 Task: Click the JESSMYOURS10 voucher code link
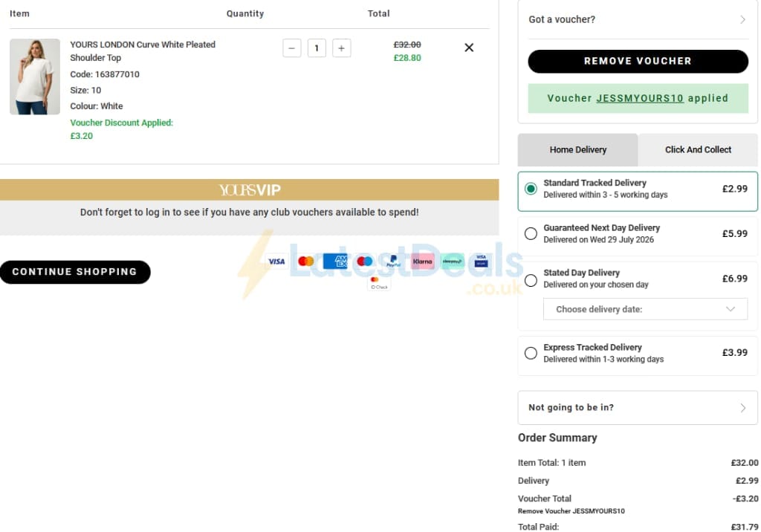point(640,98)
